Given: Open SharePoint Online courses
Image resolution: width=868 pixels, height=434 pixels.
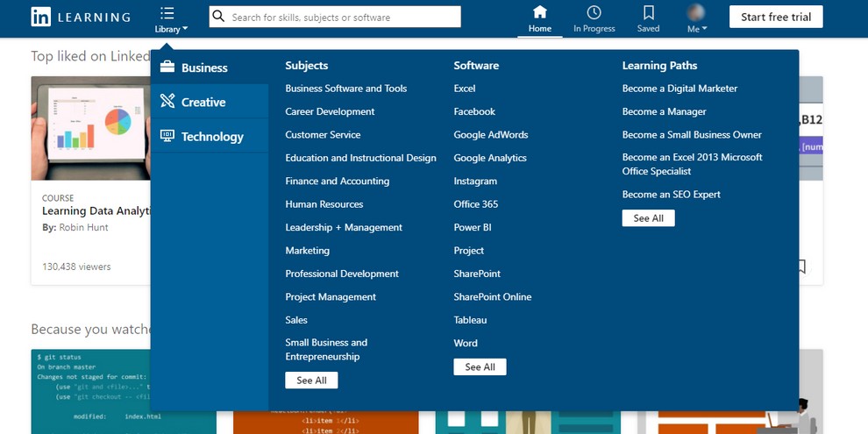Looking at the screenshot, I should [x=493, y=297].
